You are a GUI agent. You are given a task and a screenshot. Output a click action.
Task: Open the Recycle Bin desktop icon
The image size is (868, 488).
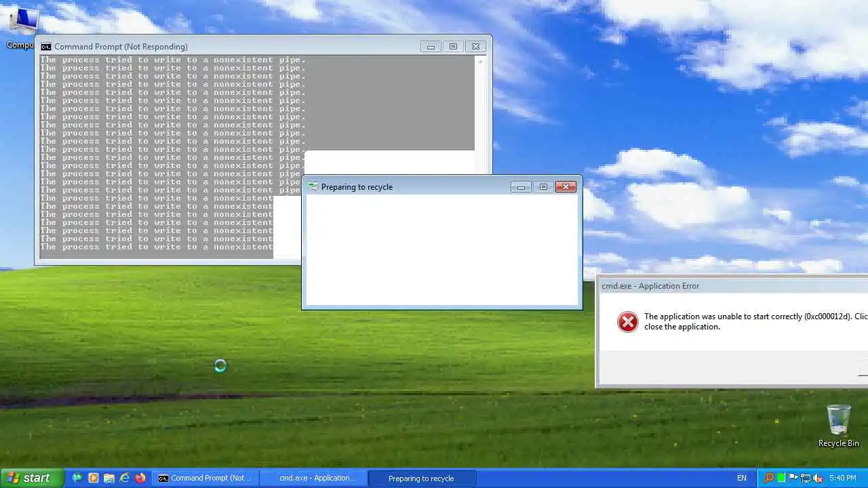[838, 426]
